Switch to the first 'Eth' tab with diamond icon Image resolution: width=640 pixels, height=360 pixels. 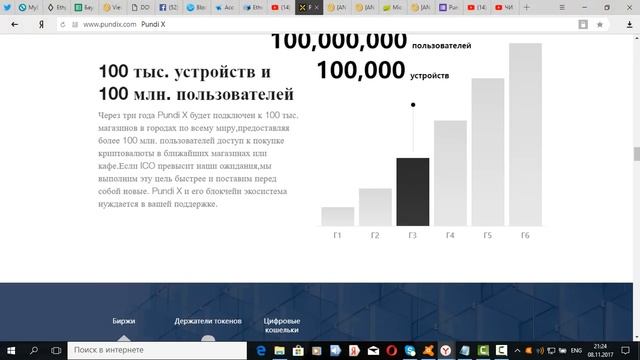point(56,7)
